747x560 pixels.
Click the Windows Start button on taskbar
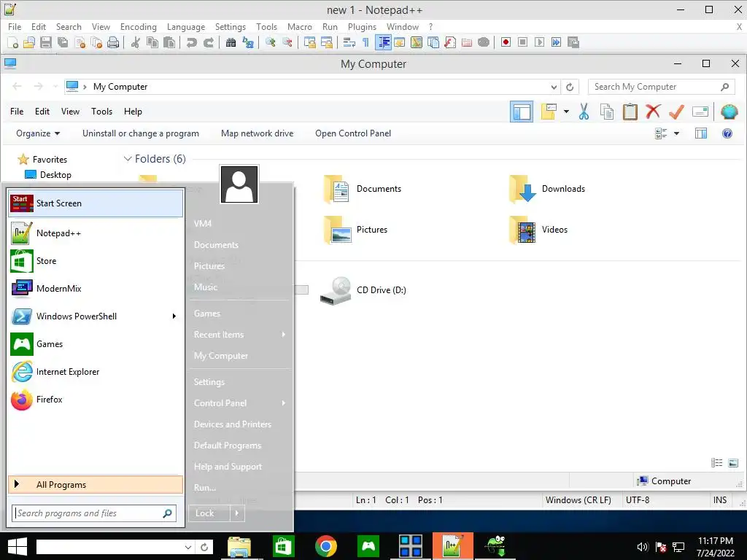pyautogui.click(x=18, y=546)
